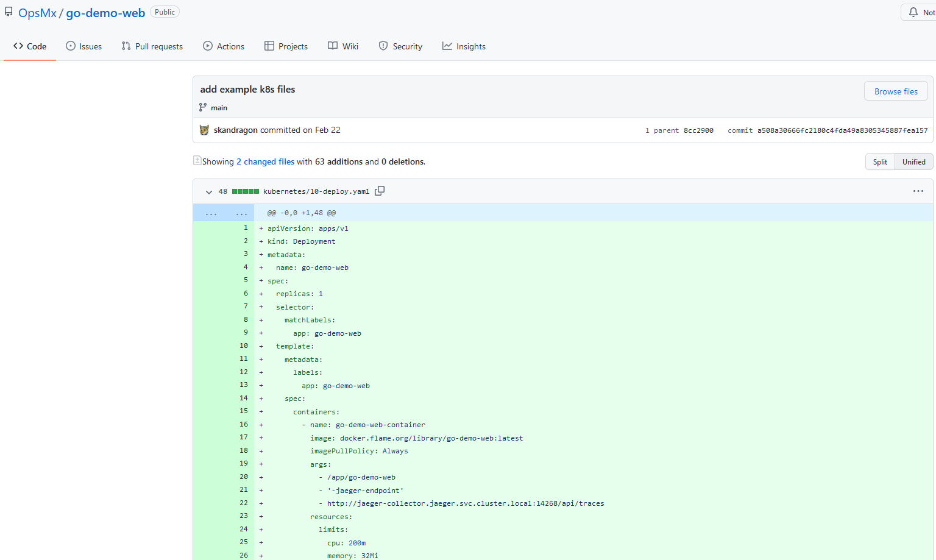Image resolution: width=936 pixels, height=560 pixels.
Task: Open the Issues tab
Action: (x=83, y=46)
